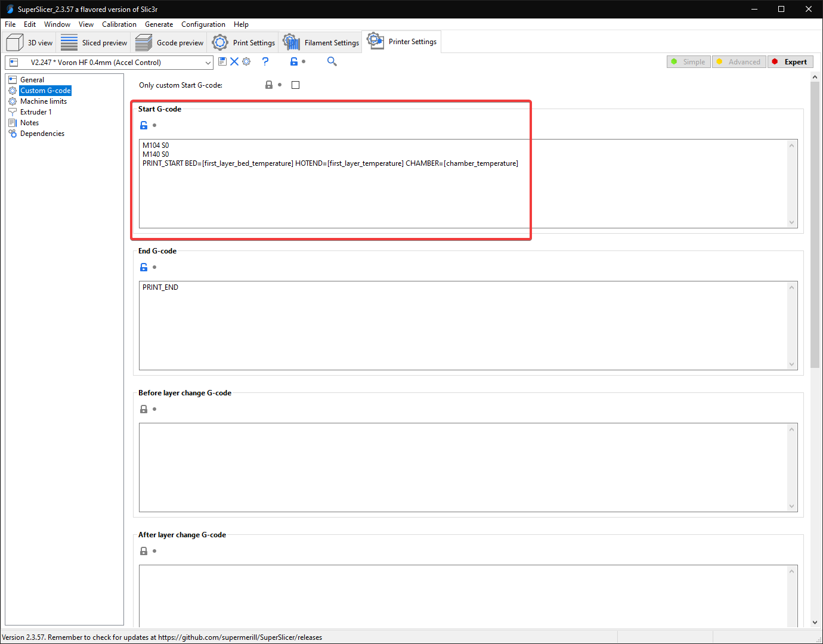
Task: Open the Calibration menu
Action: pos(119,24)
